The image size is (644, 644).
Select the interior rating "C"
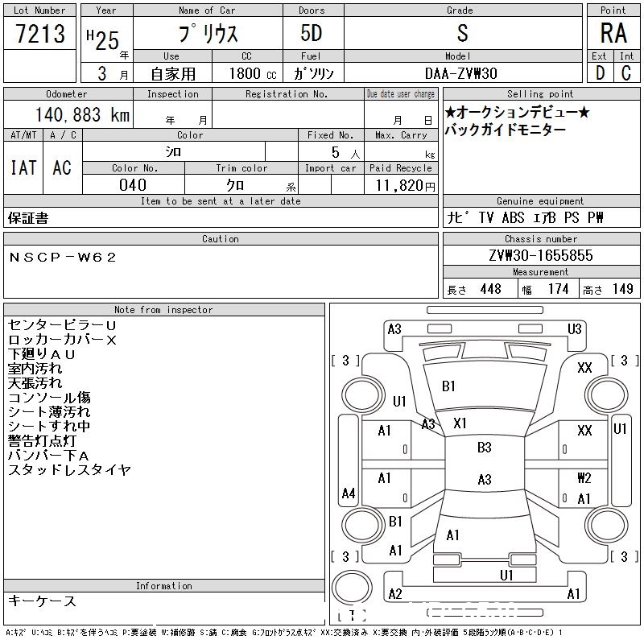point(626,73)
